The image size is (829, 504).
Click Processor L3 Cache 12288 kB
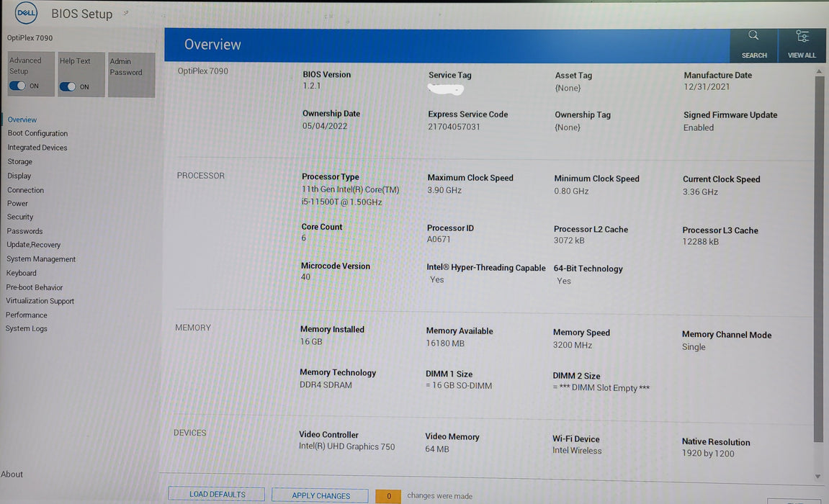click(700, 242)
